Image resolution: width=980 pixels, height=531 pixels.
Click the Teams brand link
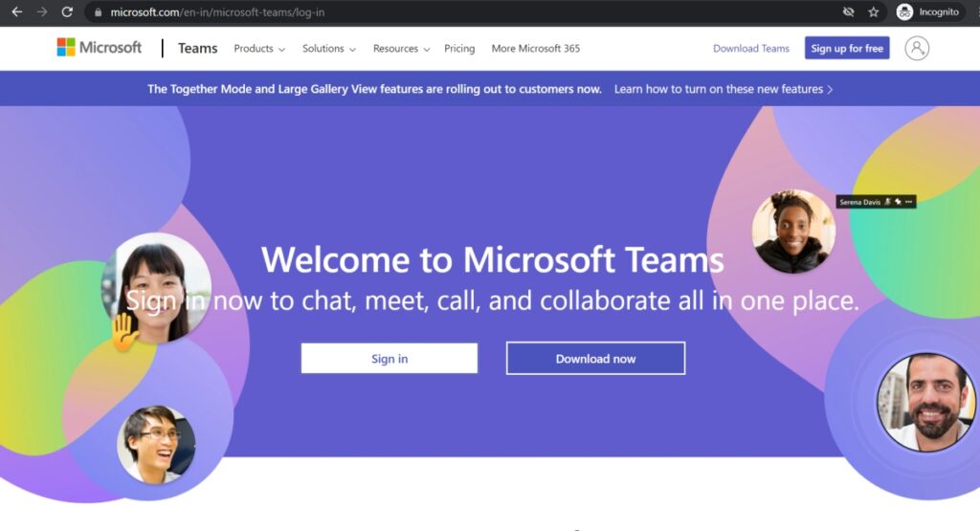pos(197,48)
